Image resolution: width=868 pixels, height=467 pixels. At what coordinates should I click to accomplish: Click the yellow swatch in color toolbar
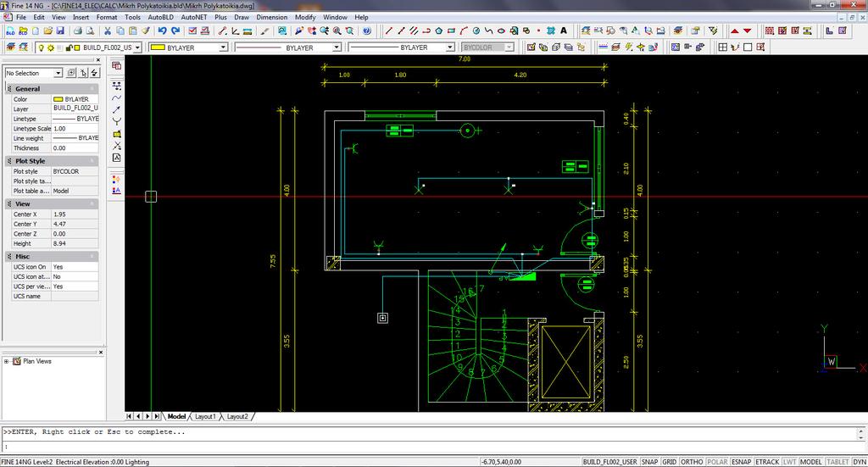[159, 47]
